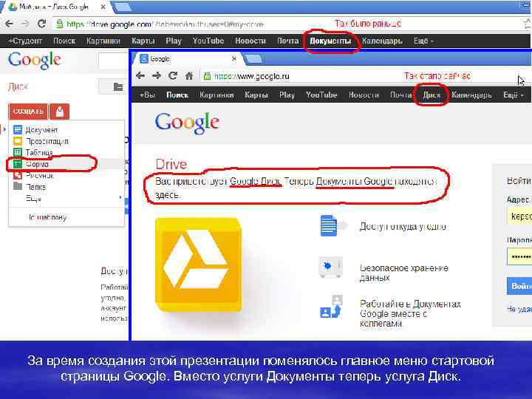Open +Студент in the back window bar
Screen dimensions: 532x399
pos(25,41)
